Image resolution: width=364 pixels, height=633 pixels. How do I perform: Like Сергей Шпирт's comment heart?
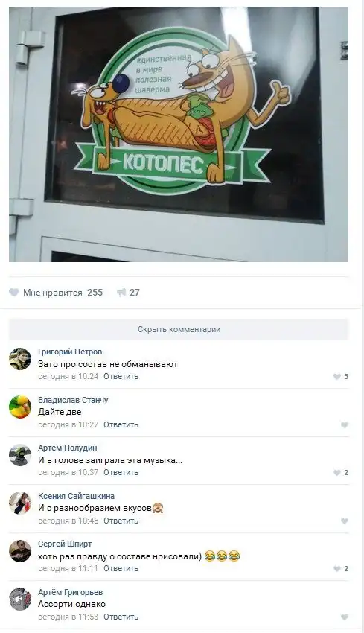tap(337, 569)
